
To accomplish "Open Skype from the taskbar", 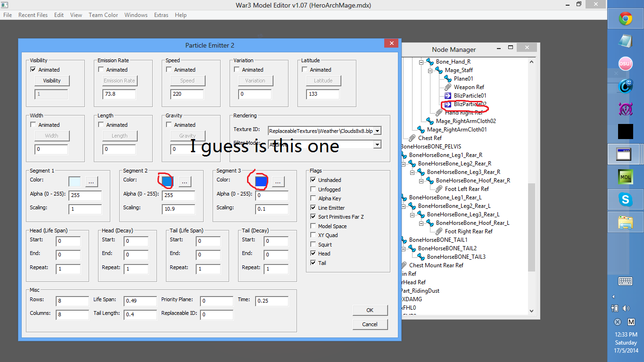I will click(626, 200).
